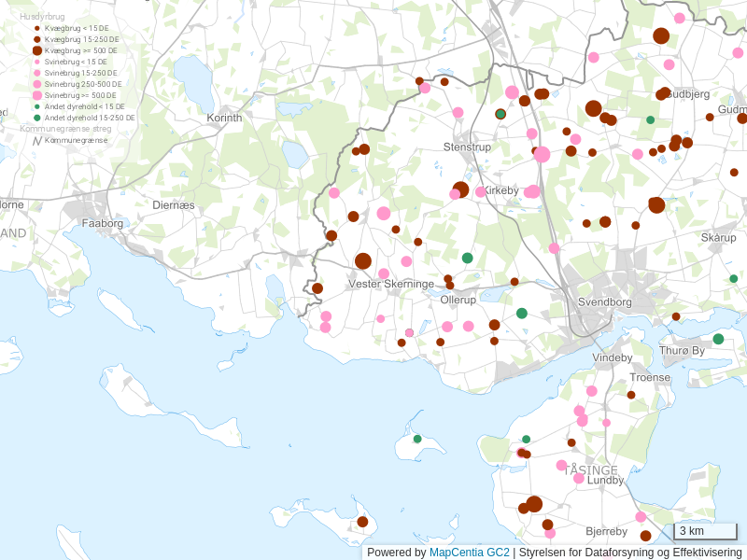
Task: Select the large brown marker west of Kirkeby
Action: pos(460,189)
